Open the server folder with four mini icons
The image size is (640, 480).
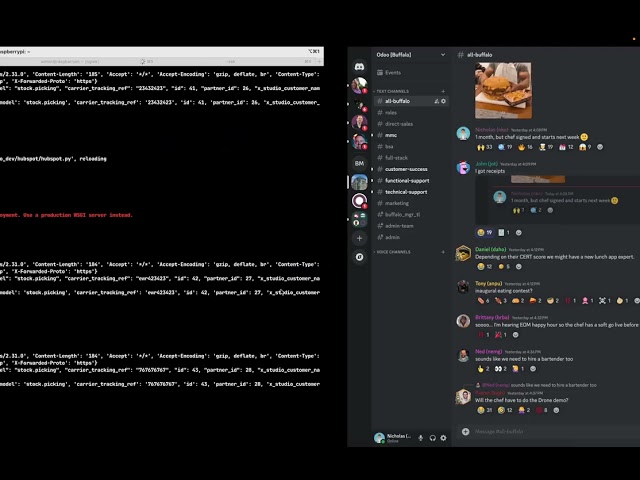coord(359,219)
